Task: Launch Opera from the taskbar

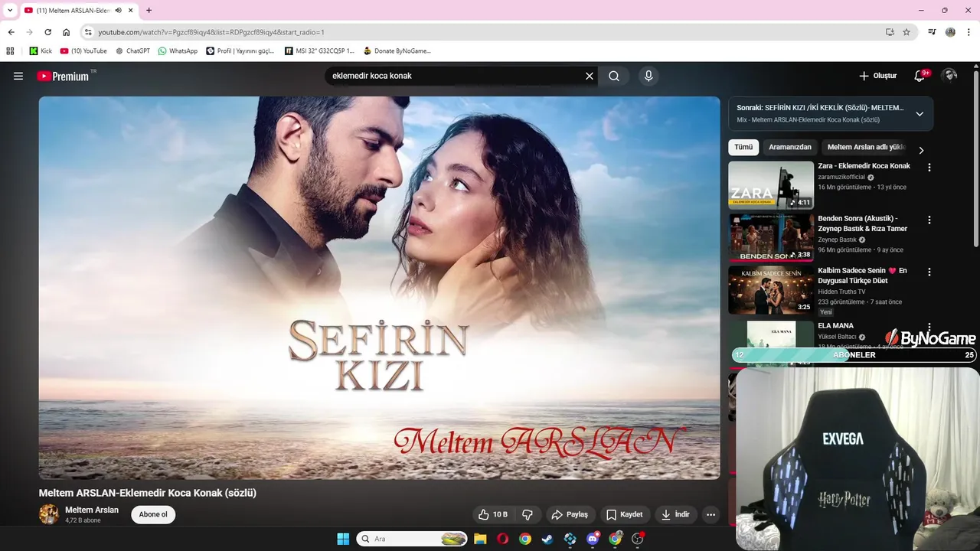Action: click(502, 539)
